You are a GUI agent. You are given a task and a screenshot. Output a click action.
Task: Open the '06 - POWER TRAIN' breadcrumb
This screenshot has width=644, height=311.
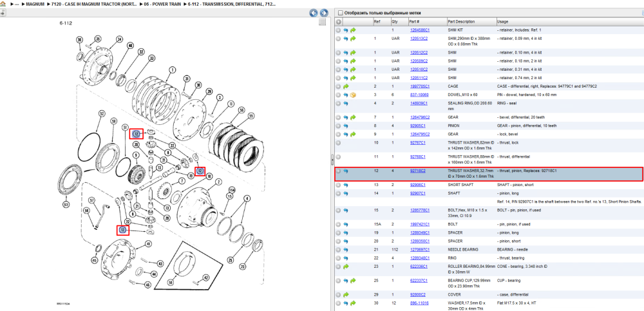click(x=163, y=3)
